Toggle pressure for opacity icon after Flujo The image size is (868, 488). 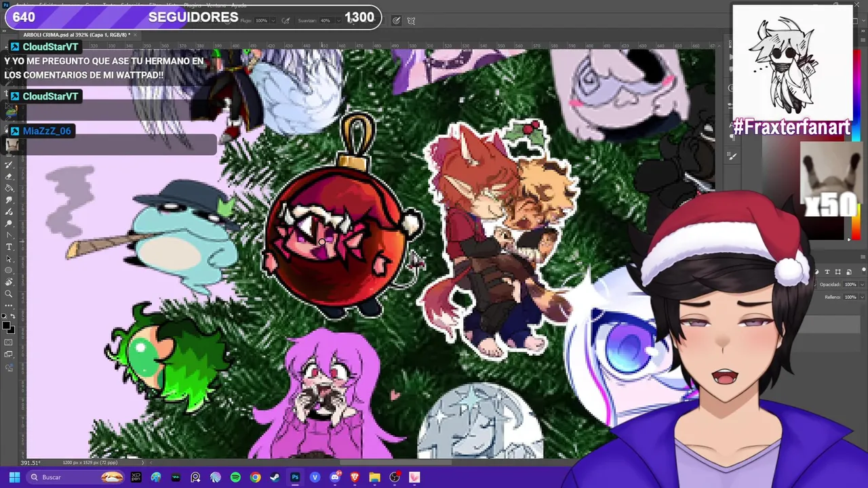[x=285, y=21]
